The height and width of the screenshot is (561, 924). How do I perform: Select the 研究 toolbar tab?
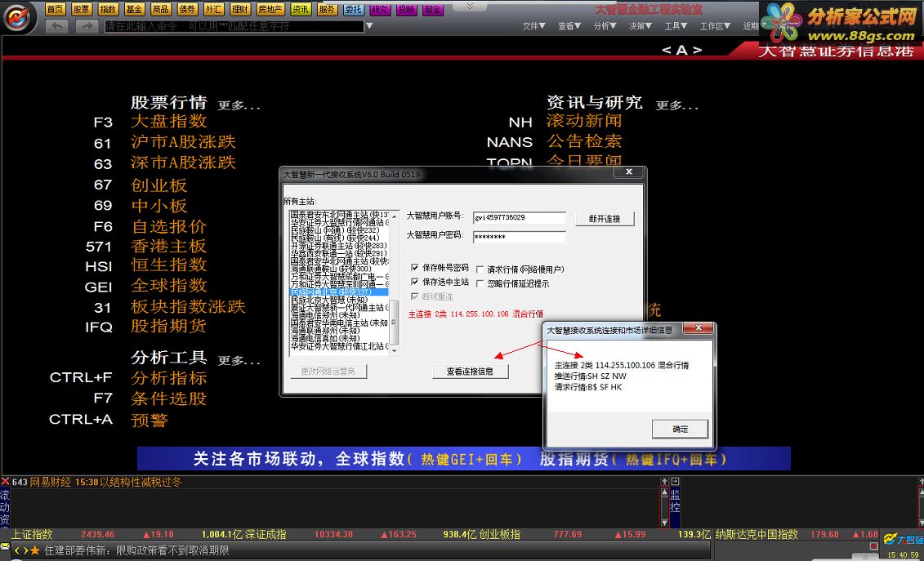click(x=380, y=10)
